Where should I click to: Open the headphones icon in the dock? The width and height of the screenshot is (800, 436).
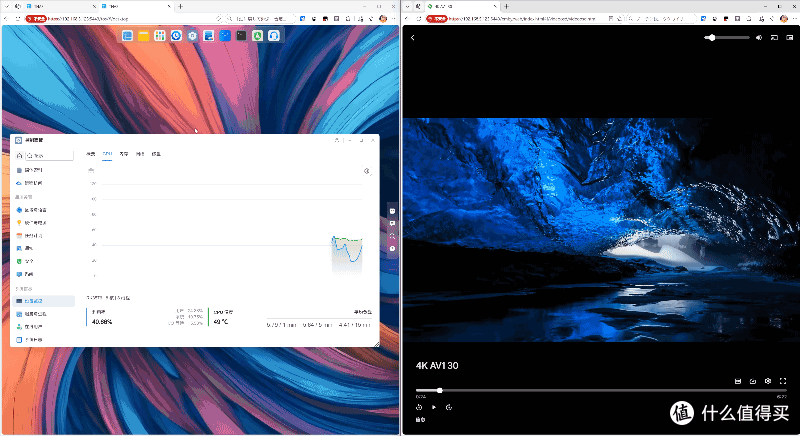point(274,36)
